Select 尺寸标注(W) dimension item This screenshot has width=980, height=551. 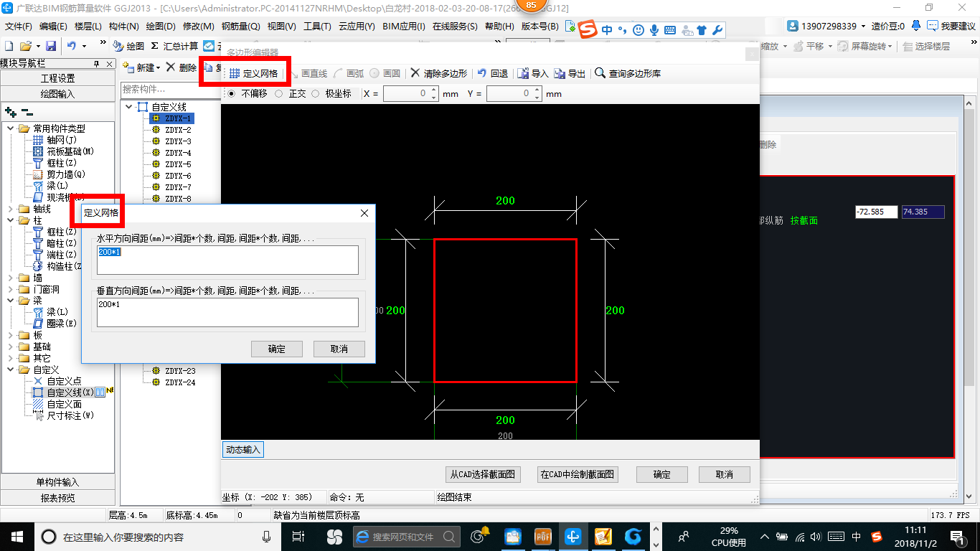pyautogui.click(x=63, y=415)
